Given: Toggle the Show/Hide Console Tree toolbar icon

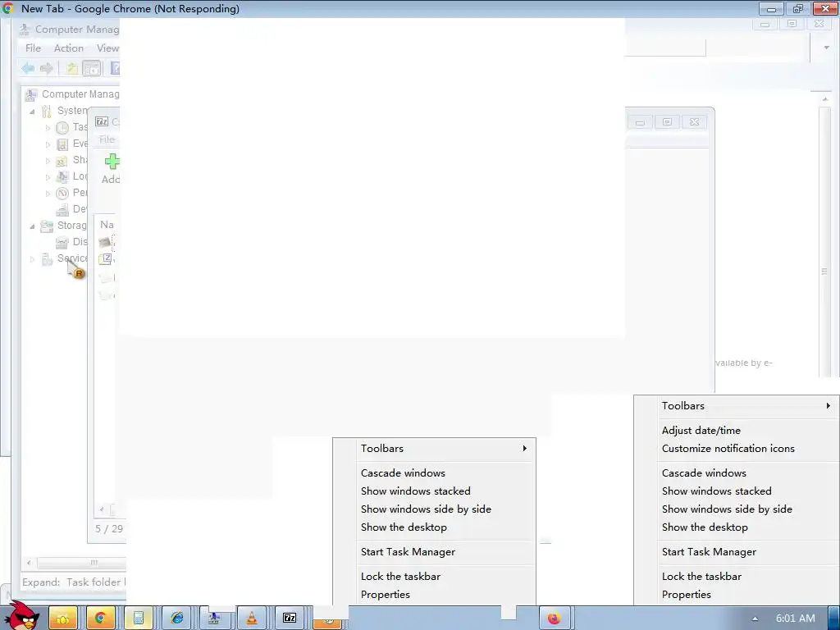Looking at the screenshot, I should (92, 68).
